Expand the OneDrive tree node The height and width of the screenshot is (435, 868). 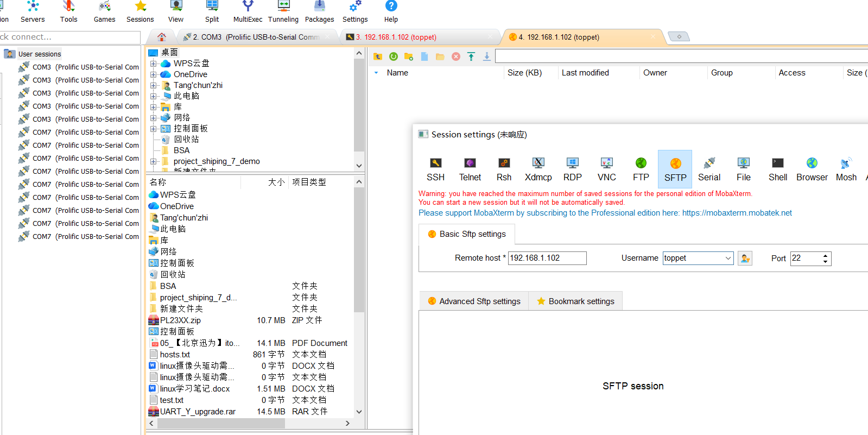154,74
